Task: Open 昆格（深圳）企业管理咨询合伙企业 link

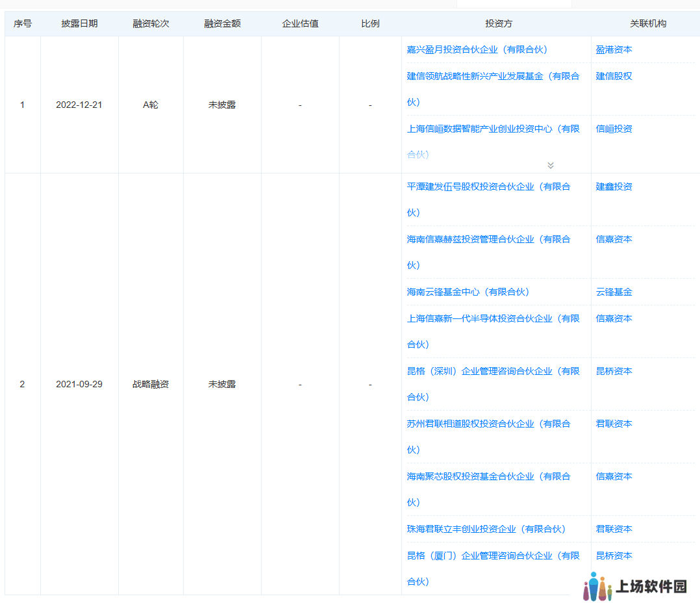Action: coord(493,384)
